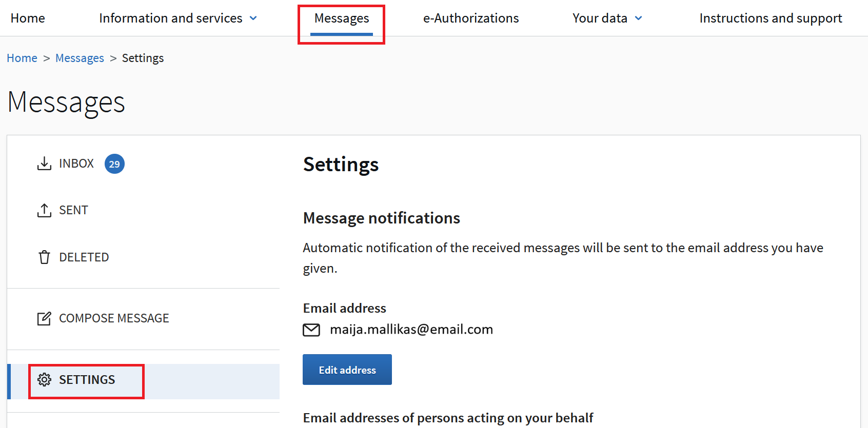The image size is (868, 428).
Task: Click the maija.mallikas@email.com address text
Action: tap(411, 330)
